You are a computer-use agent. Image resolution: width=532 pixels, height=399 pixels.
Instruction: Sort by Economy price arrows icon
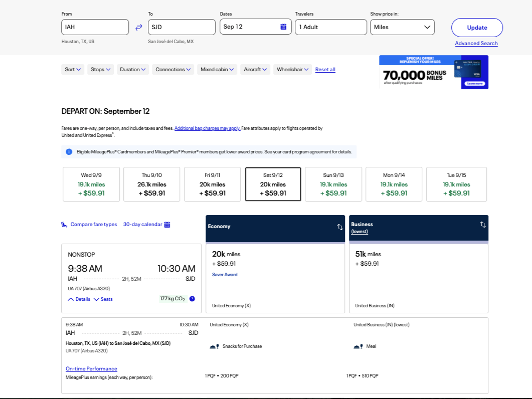click(x=340, y=227)
